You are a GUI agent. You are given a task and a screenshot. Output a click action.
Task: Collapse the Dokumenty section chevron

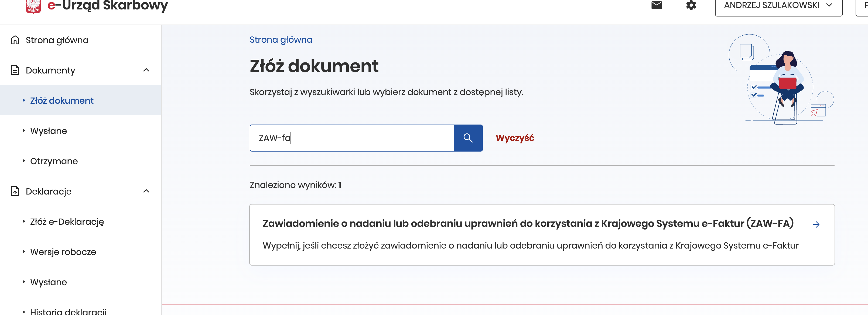(146, 70)
